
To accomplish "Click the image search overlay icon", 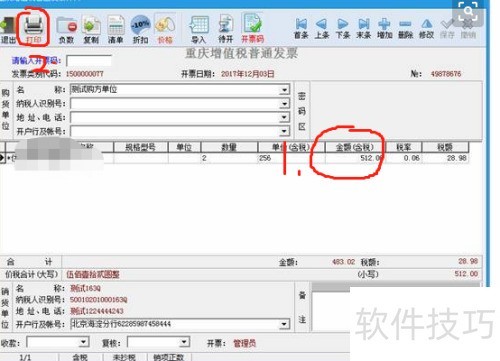I will pyautogui.click(x=468, y=11).
